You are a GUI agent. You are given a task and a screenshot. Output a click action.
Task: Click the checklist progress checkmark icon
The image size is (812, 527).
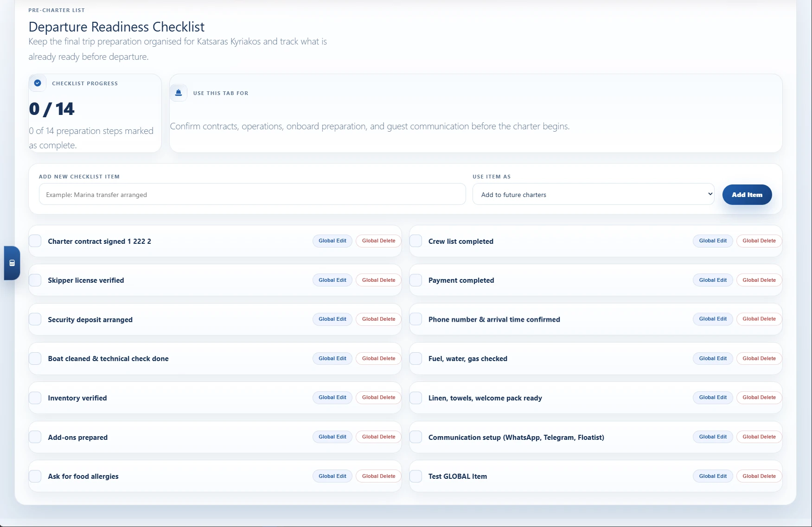tap(38, 83)
